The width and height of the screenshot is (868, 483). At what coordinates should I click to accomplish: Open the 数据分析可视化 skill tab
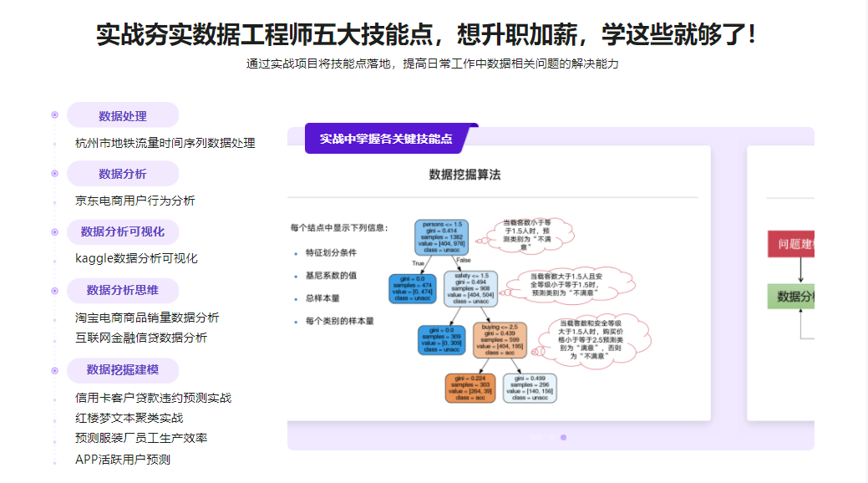coord(123,231)
